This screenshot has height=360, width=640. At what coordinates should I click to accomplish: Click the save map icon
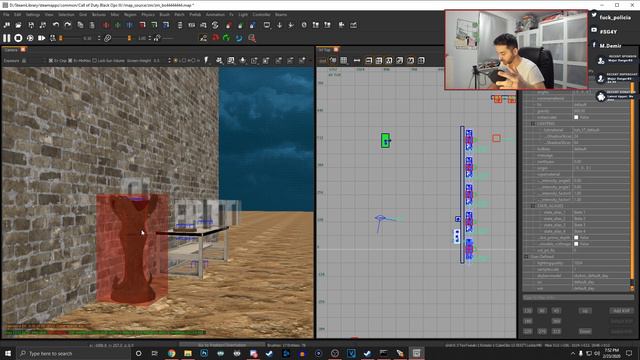pyautogui.click(x=31, y=25)
